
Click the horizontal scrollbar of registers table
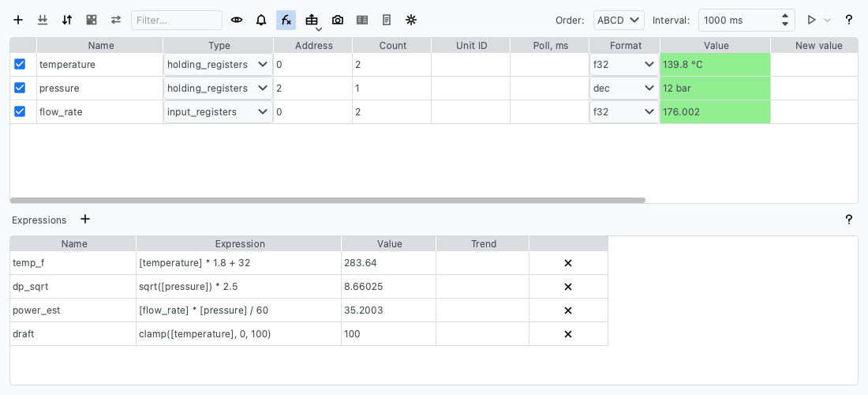pyautogui.click(x=327, y=200)
